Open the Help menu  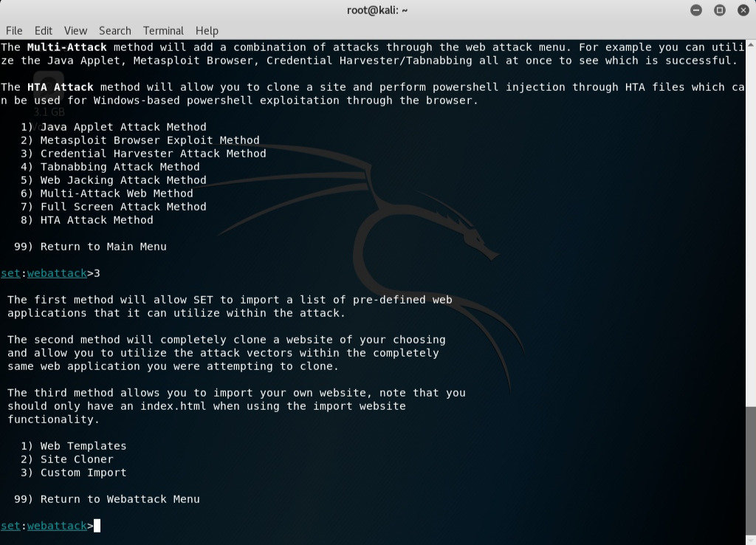point(207,31)
